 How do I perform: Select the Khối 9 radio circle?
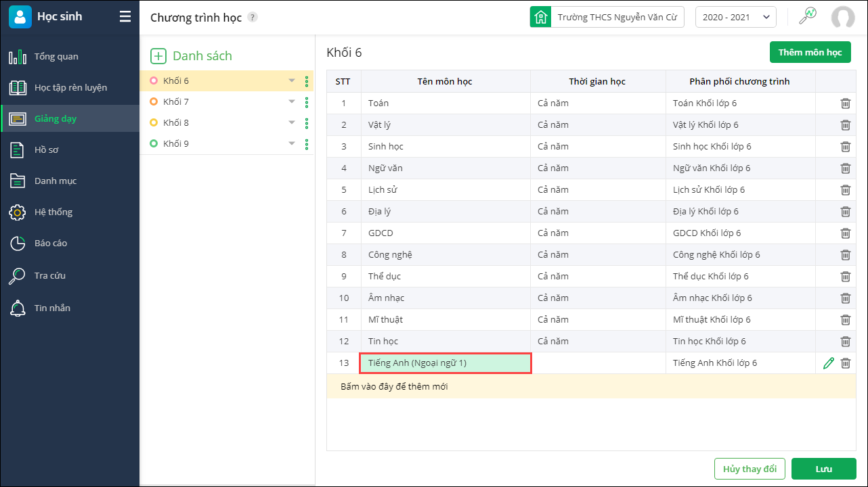tap(154, 143)
